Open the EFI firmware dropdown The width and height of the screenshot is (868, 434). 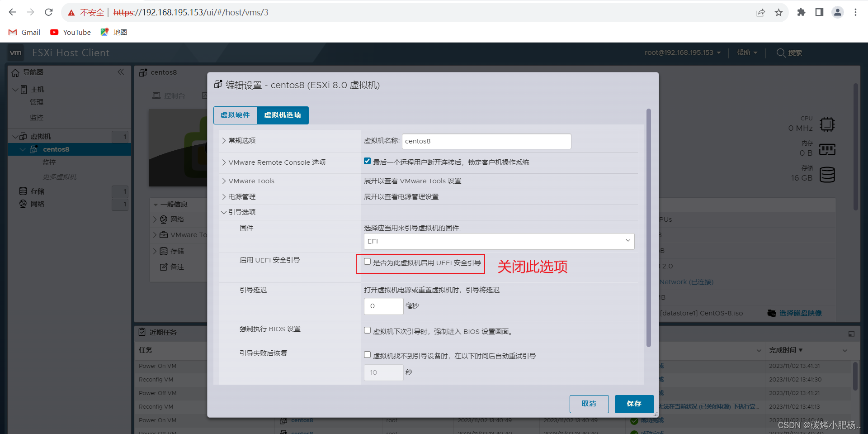(499, 241)
